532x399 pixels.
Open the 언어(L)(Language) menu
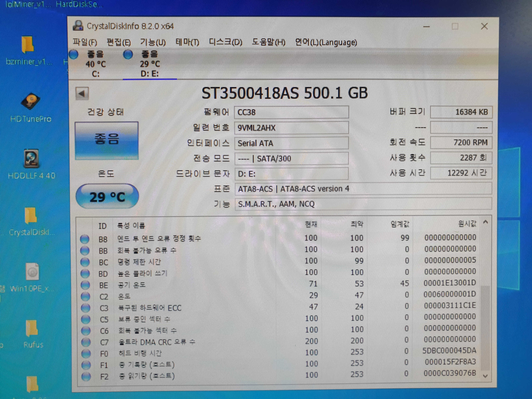click(x=326, y=42)
